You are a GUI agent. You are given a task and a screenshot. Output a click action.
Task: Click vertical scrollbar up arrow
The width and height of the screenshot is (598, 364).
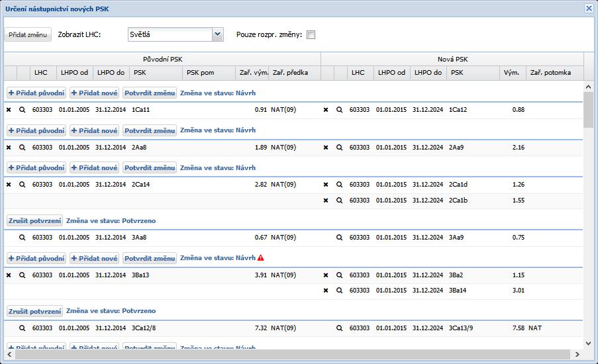[x=588, y=87]
